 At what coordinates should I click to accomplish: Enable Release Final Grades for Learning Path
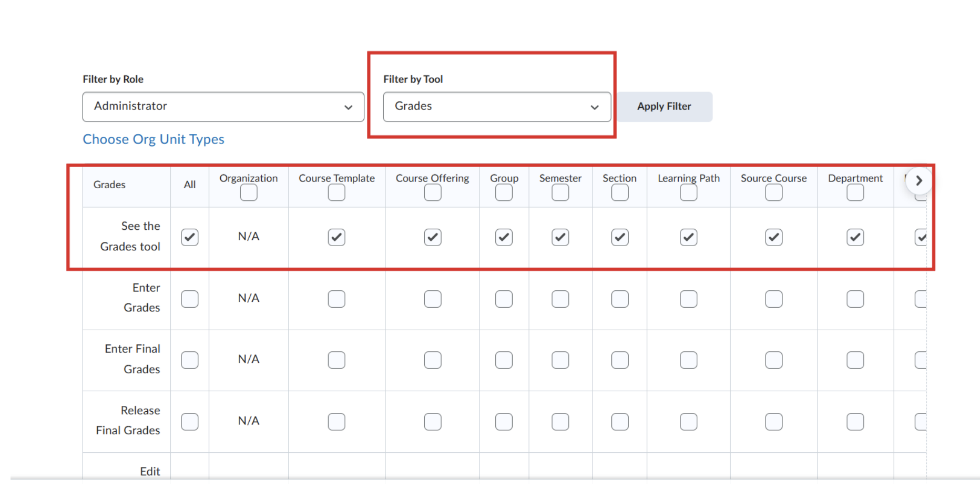pyautogui.click(x=689, y=422)
